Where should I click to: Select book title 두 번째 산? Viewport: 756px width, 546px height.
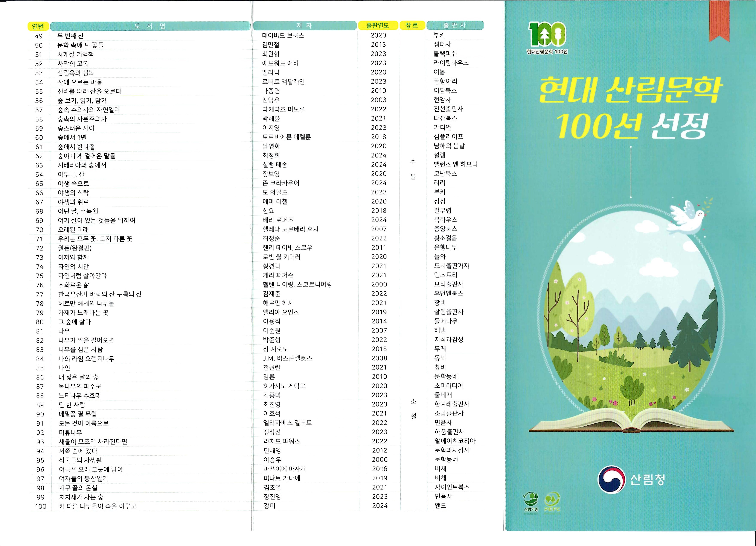pyautogui.click(x=71, y=36)
